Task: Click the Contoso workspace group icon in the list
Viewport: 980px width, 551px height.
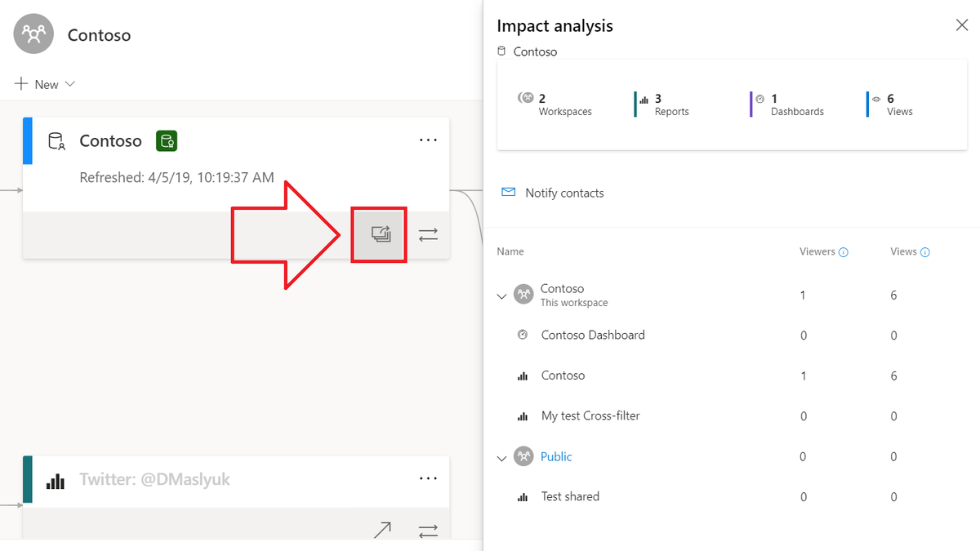Action: (x=523, y=295)
